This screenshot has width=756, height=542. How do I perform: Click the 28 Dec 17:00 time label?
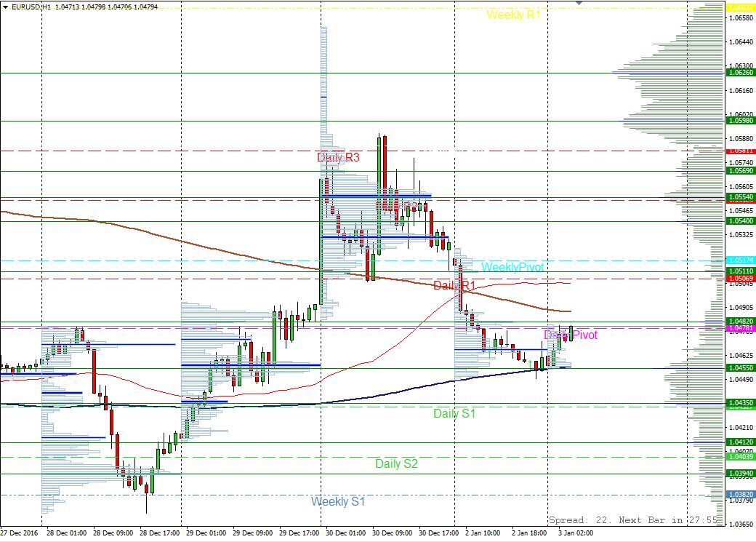pyautogui.click(x=160, y=533)
